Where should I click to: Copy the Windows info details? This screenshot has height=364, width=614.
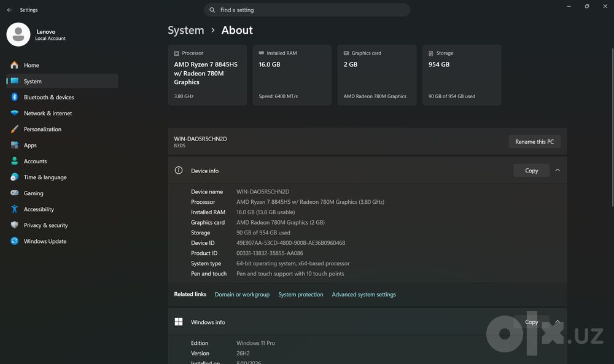[531, 322]
